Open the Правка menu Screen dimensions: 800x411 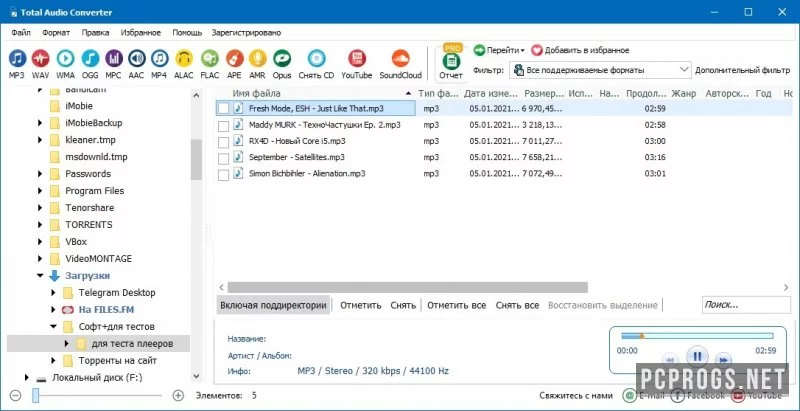pos(95,33)
